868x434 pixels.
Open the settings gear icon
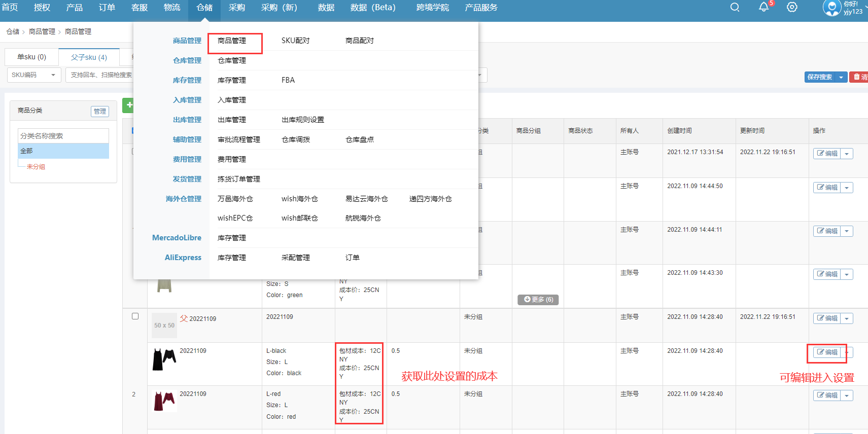coord(792,8)
